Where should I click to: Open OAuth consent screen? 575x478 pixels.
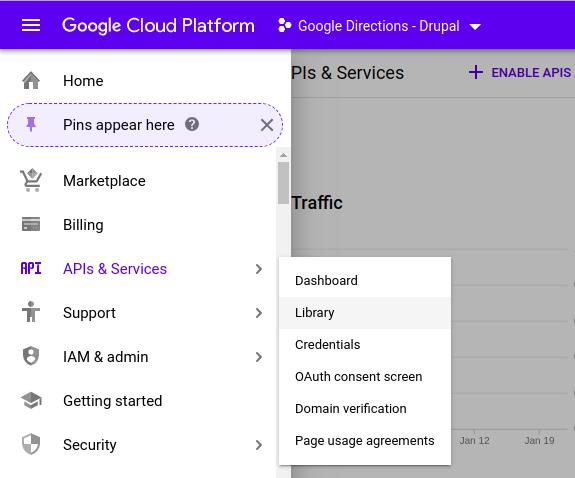point(365,376)
